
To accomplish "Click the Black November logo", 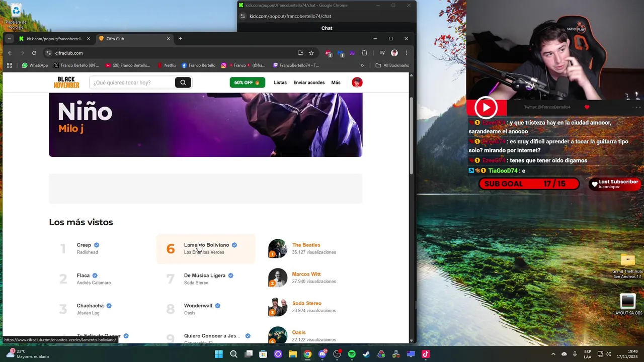I will 66,82.
